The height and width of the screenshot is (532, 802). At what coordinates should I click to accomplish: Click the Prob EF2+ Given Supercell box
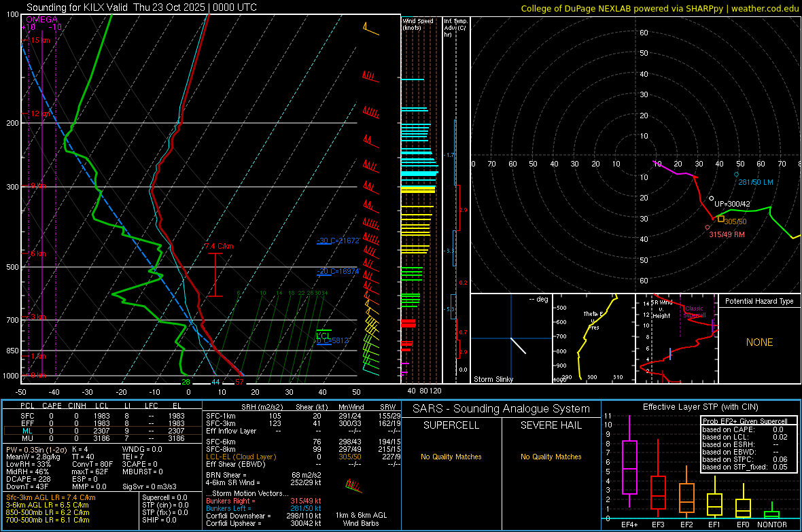point(749,444)
